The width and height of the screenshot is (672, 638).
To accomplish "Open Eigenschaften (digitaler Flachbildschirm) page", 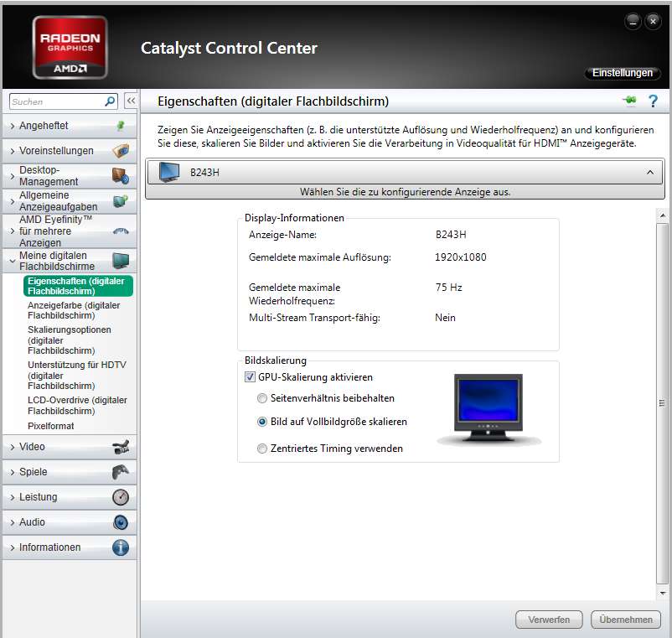I will [78, 286].
